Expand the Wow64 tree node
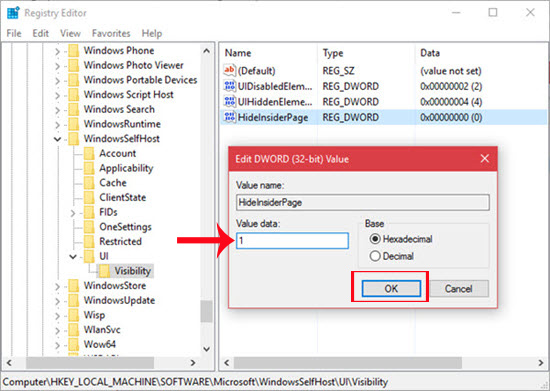The image size is (550, 391). click(x=57, y=345)
